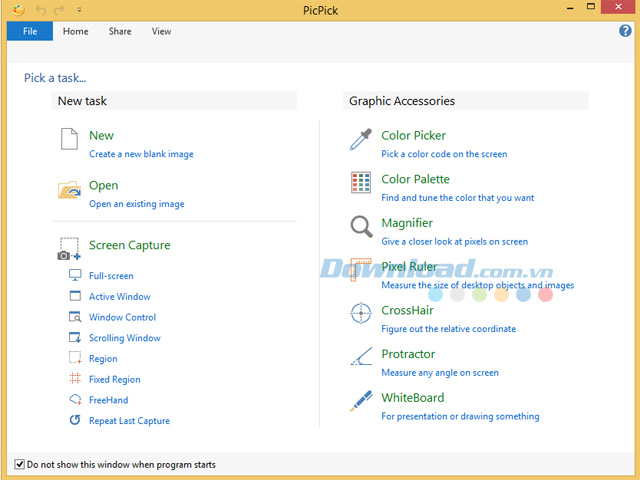
Task: Click the Protractor angle icon
Action: [x=360, y=358]
